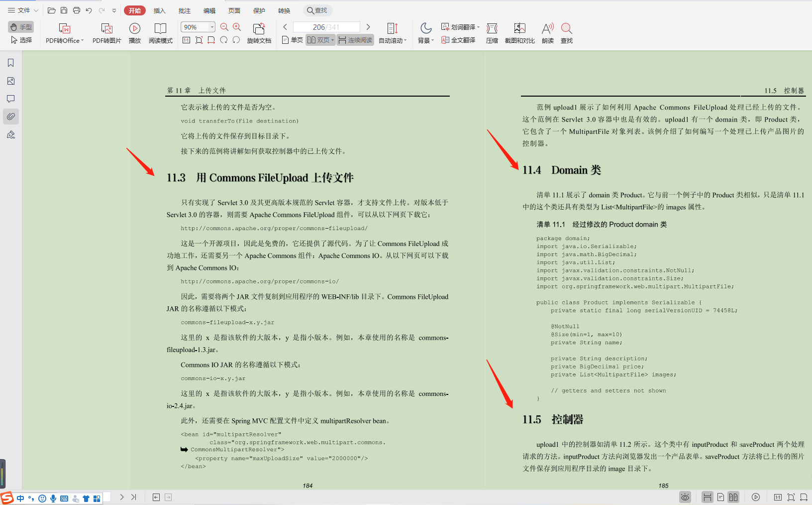This screenshot has height=505, width=812.
Task: Click the Undo arrow icon
Action: click(89, 10)
